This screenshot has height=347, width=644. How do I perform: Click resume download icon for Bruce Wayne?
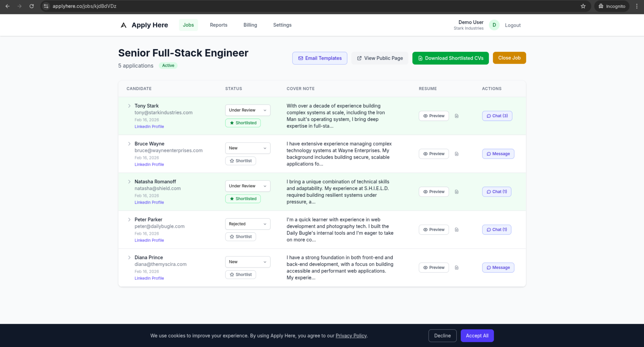(x=456, y=154)
